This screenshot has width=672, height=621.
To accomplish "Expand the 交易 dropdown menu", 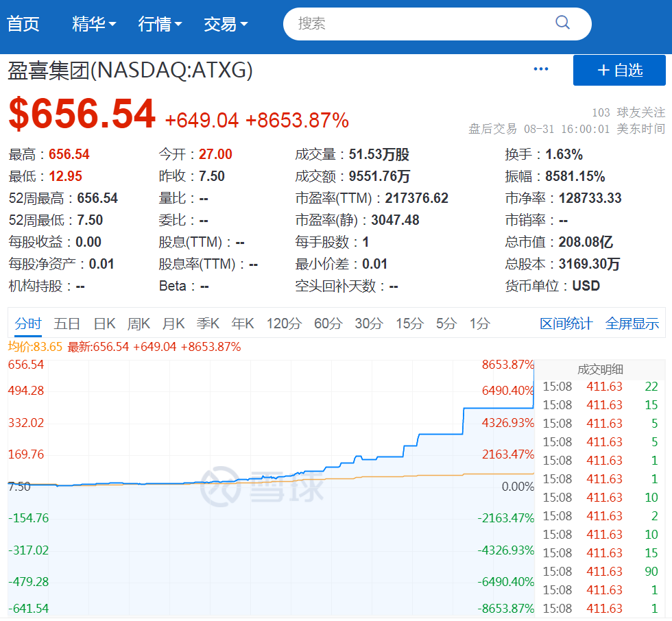I will point(226,24).
